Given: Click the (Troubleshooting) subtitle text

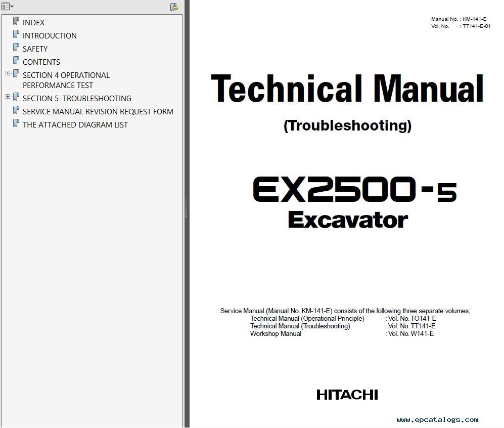Looking at the screenshot, I should click(347, 126).
